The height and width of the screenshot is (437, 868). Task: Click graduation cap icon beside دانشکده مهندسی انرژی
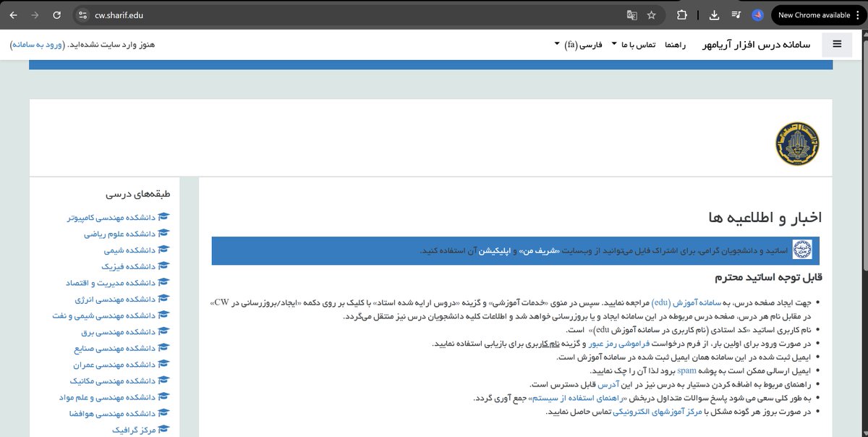[163, 299]
